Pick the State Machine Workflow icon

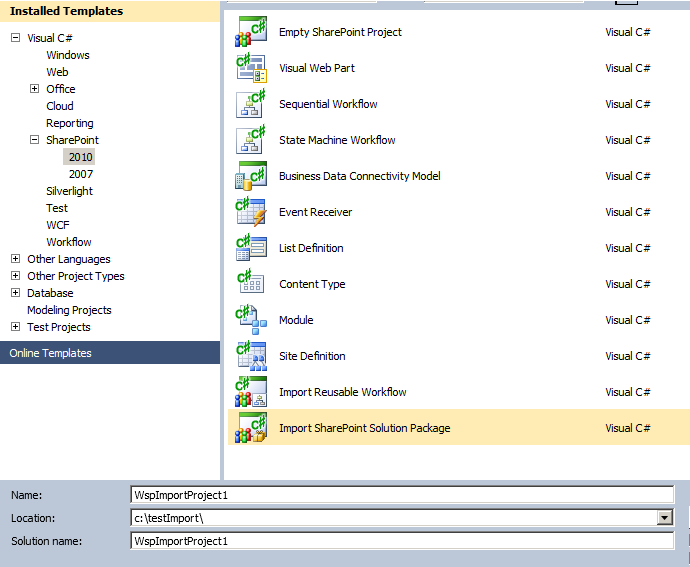click(x=250, y=140)
